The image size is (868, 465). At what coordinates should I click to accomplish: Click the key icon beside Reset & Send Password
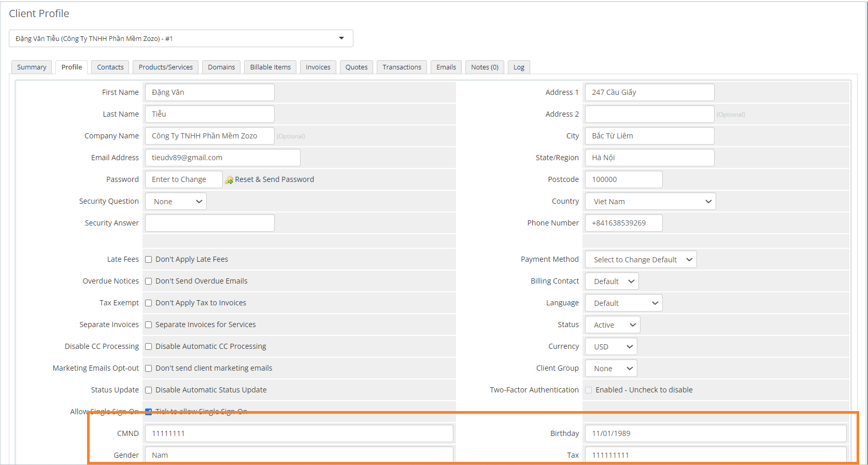tap(229, 180)
